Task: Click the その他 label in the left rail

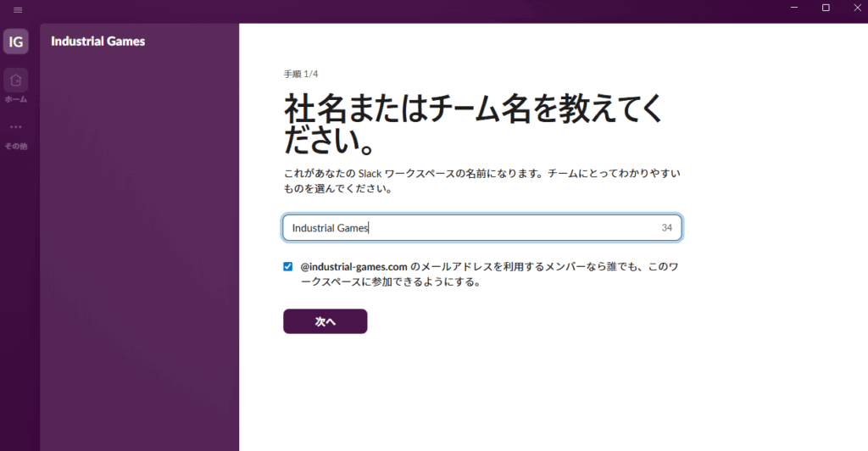Action: (16, 147)
